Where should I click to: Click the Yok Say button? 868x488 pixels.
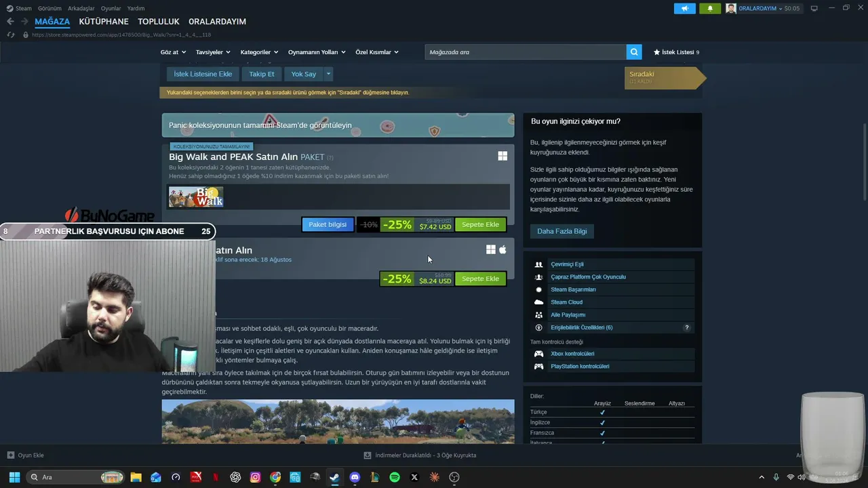[304, 74]
